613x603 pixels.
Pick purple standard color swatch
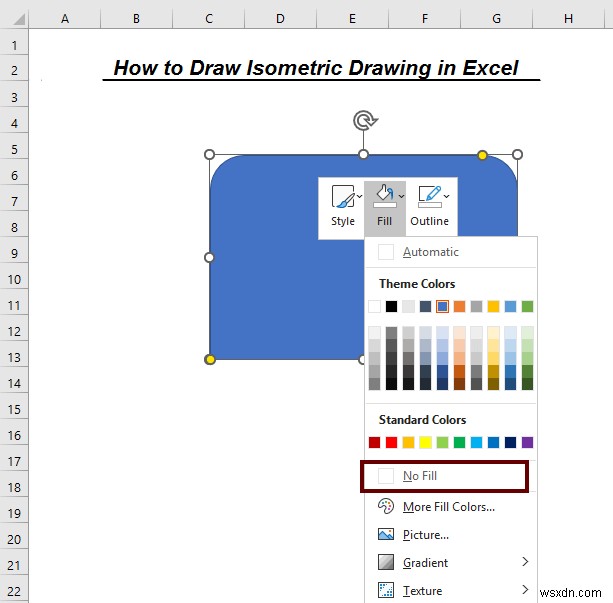527,443
